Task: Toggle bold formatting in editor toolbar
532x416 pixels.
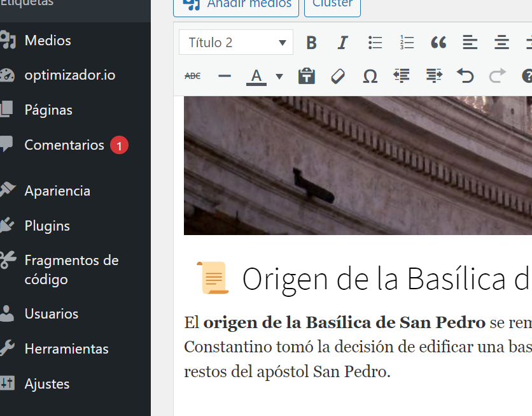Action: 311,43
